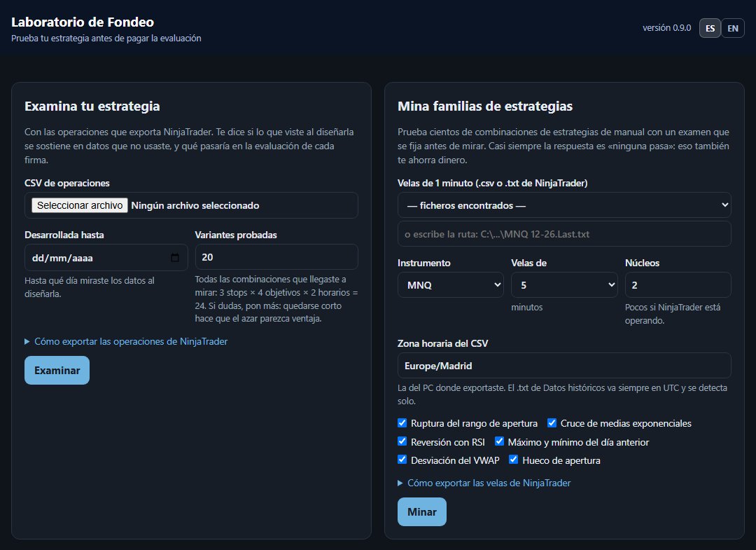Click the file path input for candle data

click(564, 234)
